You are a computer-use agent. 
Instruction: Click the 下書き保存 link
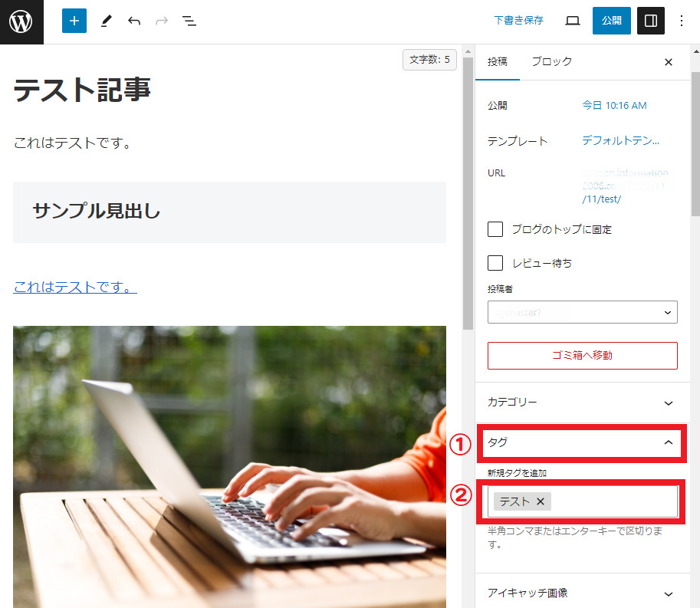(x=518, y=21)
